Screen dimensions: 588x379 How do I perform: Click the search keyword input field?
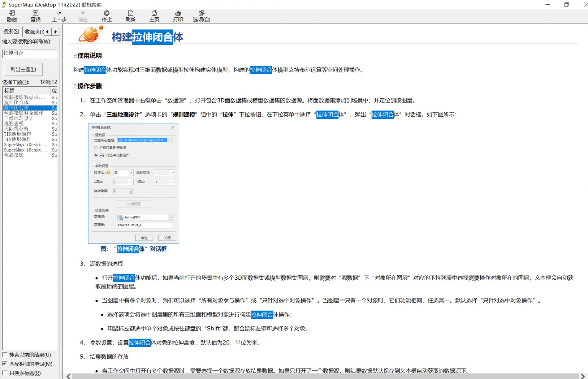30,53
